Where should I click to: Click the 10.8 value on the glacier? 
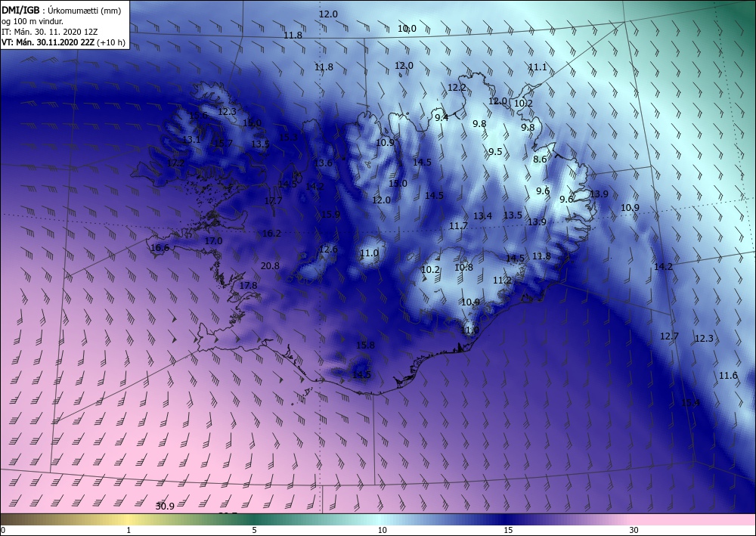tap(463, 267)
